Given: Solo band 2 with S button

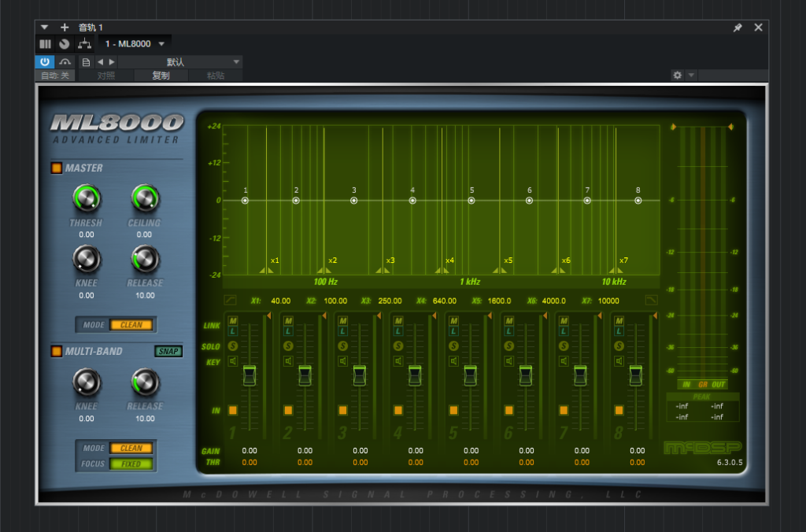Looking at the screenshot, I should point(288,346).
